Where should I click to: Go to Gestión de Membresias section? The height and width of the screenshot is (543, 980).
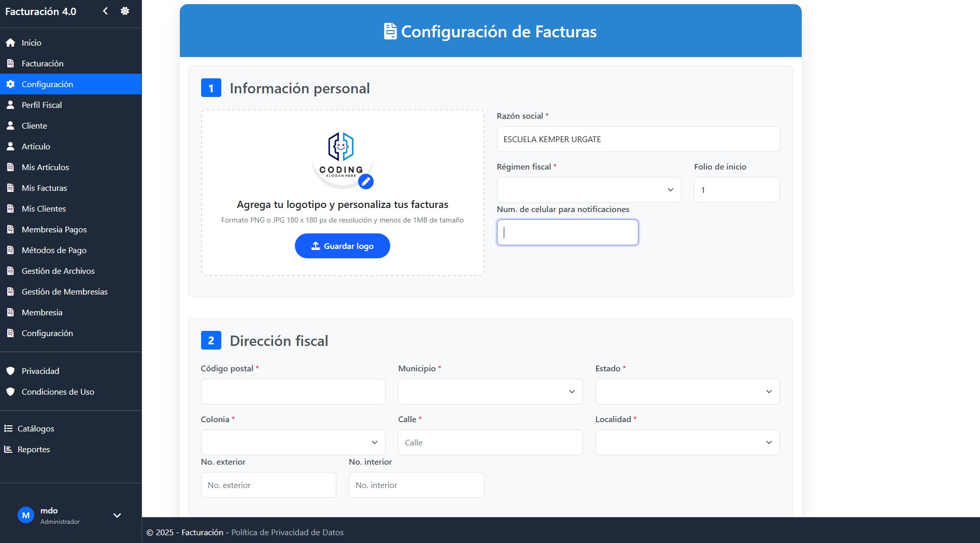coord(64,291)
